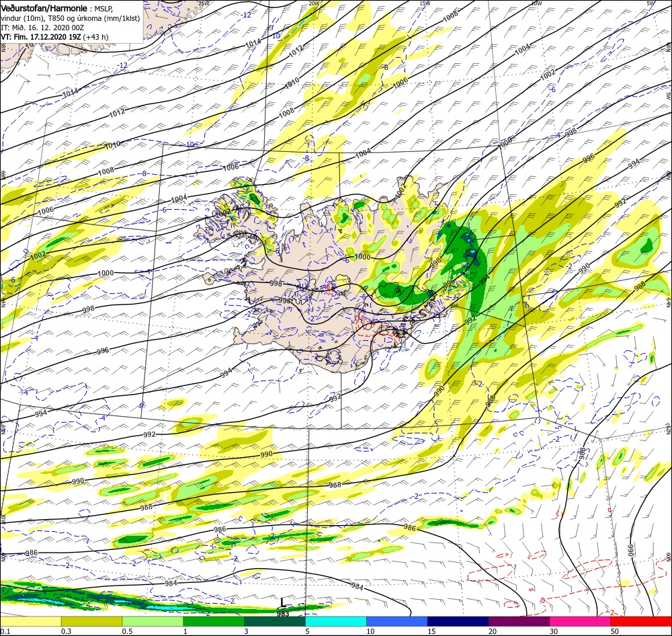Click the pink 30 mm legend swatch
This screenshot has height=636, width=672.
pos(581,621)
